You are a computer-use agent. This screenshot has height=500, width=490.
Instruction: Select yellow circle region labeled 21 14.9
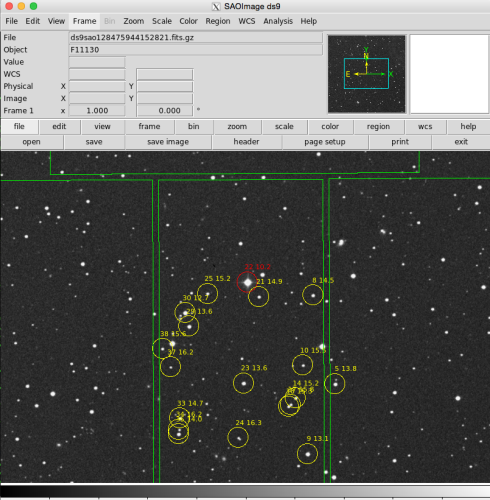point(258,297)
